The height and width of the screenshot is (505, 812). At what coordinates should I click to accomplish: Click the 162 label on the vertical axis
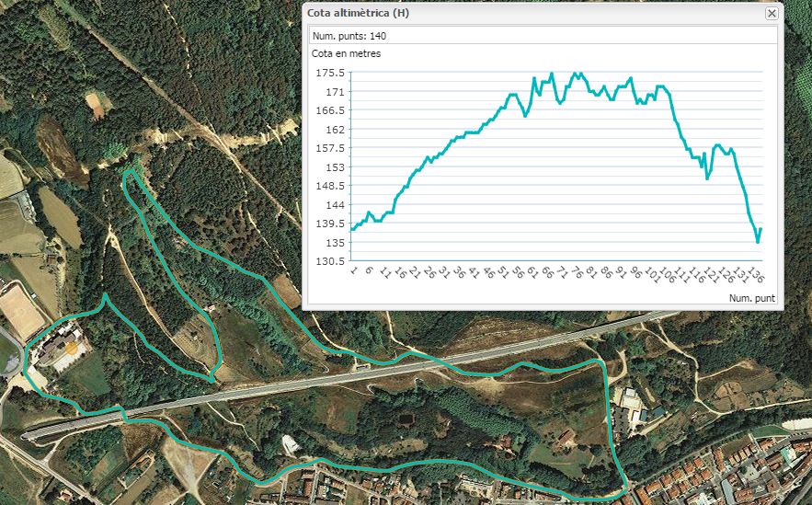point(334,130)
